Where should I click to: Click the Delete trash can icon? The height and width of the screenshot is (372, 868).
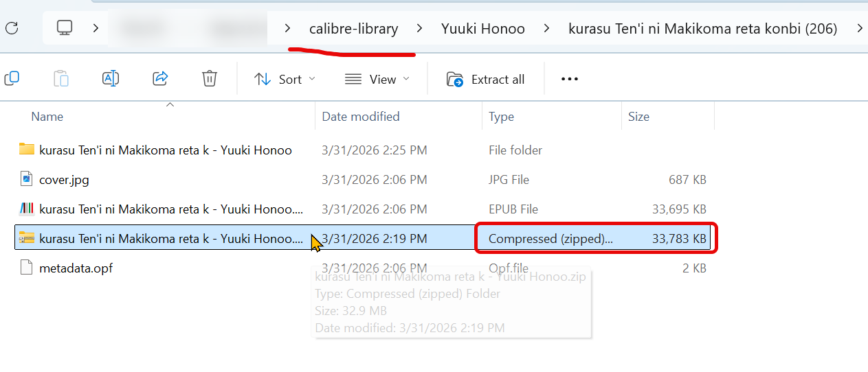210,79
